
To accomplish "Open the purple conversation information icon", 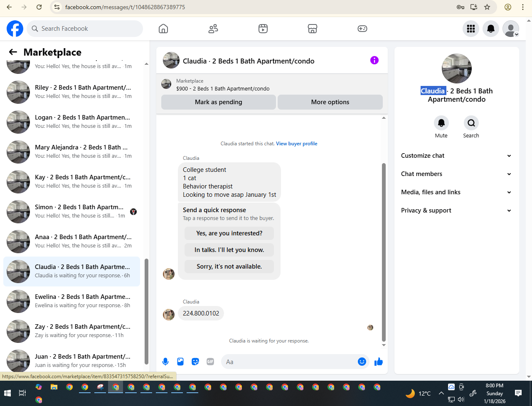I will 374,60.
